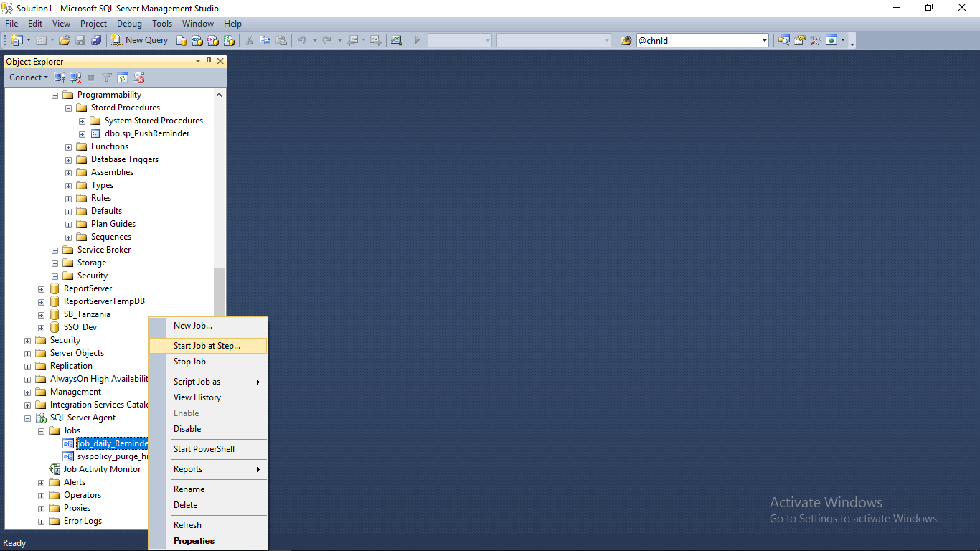Select the SB_Tanzania database

click(x=87, y=314)
